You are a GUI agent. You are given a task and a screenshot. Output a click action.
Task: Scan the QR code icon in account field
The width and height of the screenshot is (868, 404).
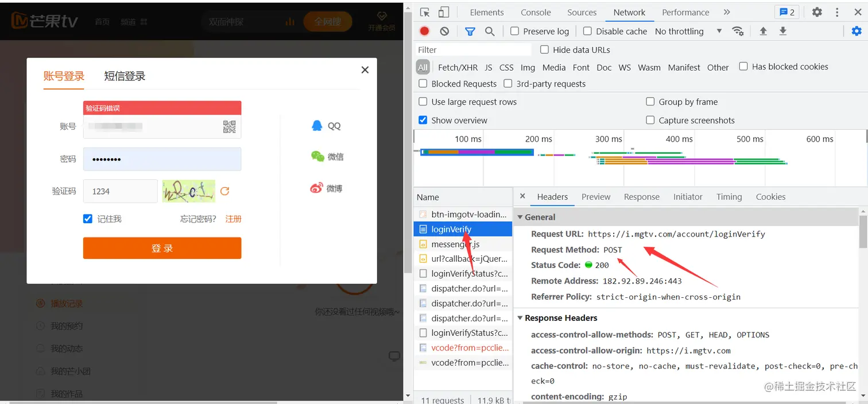(229, 127)
